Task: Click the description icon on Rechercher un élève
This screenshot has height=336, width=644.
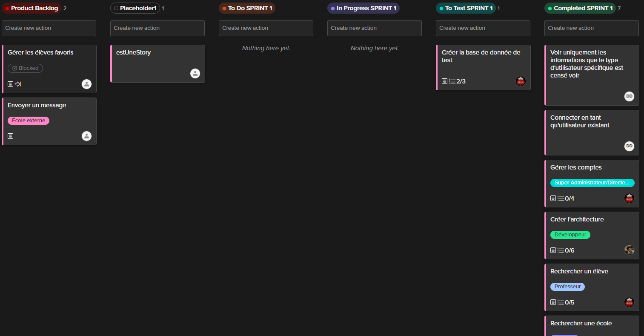Action: point(553,302)
